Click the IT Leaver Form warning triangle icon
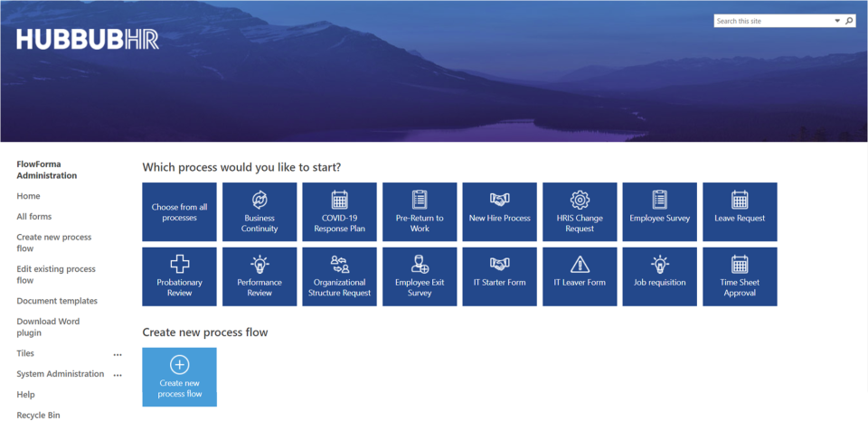The height and width of the screenshot is (430, 868). click(580, 264)
